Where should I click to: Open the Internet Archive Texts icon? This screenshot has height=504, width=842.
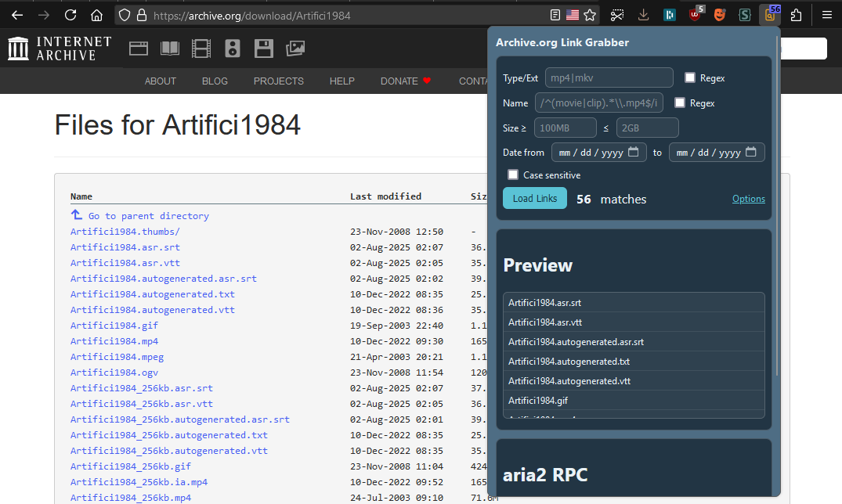170,49
